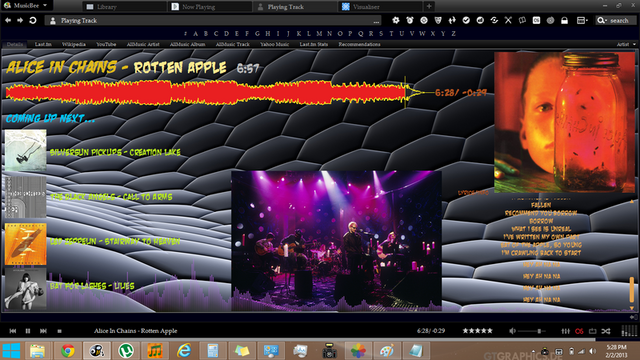Click the Led Zeppelin album thumbnail
The width and height of the screenshot is (640, 360).
pos(25,244)
